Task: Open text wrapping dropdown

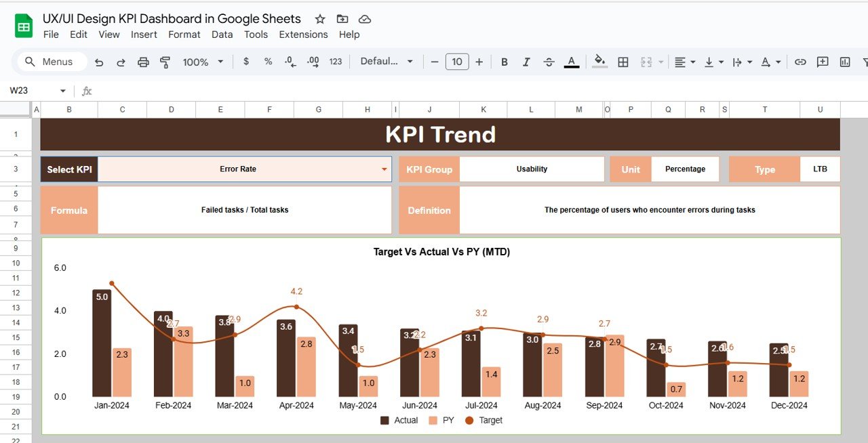Action: [x=743, y=62]
